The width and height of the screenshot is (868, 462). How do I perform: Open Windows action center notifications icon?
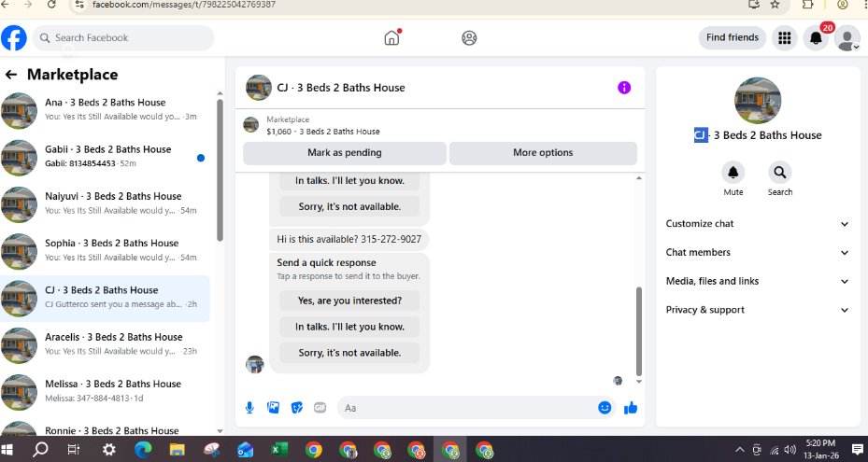point(858,449)
